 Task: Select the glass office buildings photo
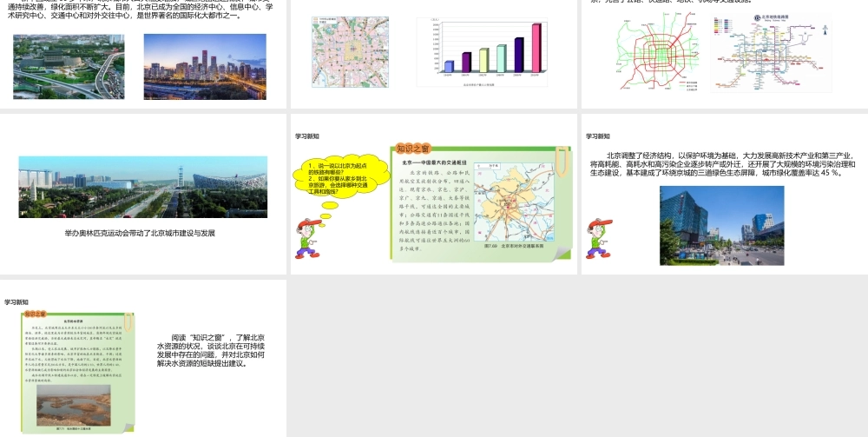tap(722, 225)
